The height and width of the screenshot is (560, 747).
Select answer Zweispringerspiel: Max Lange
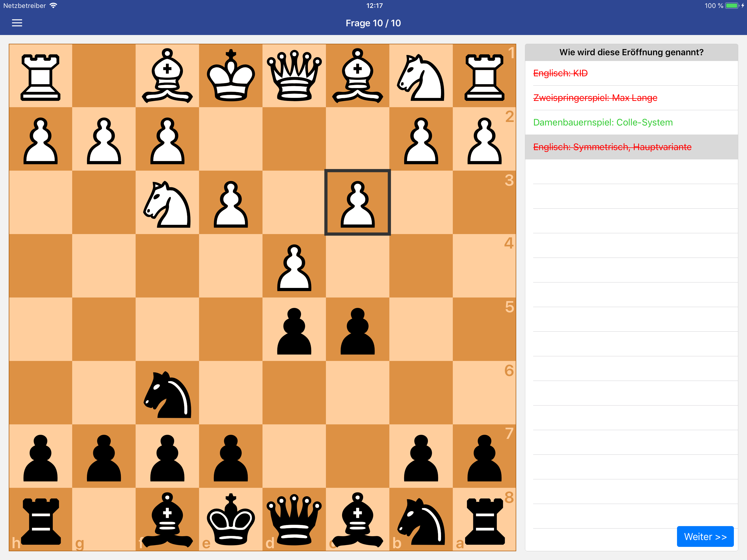[595, 98]
